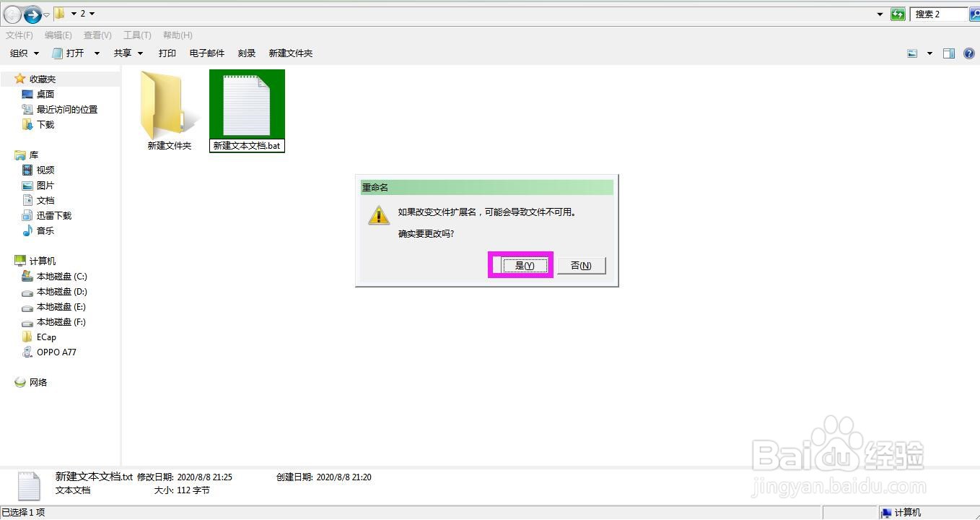Viewport: 980px width, 520px height.
Task: Click the 计算机 status bar icon
Action: click(885, 513)
